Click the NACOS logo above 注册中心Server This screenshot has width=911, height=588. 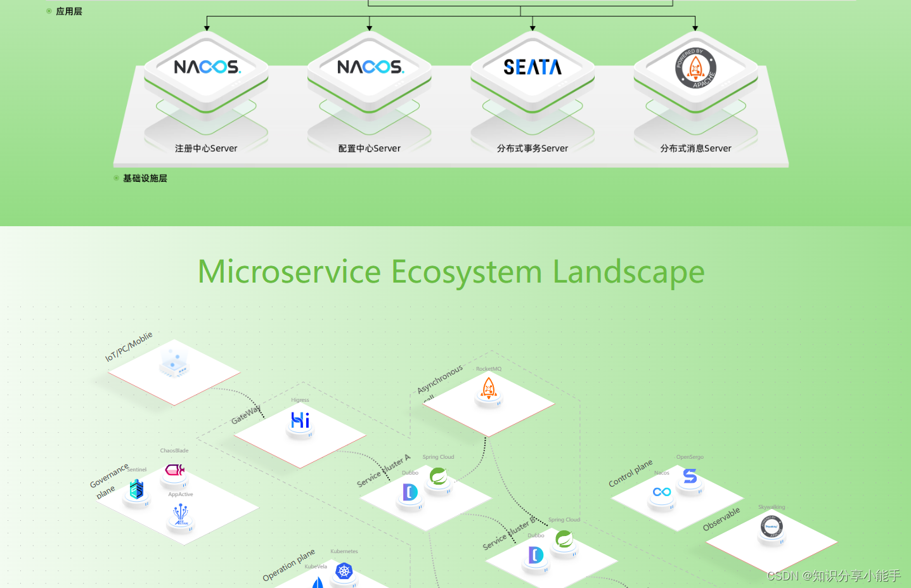207,67
